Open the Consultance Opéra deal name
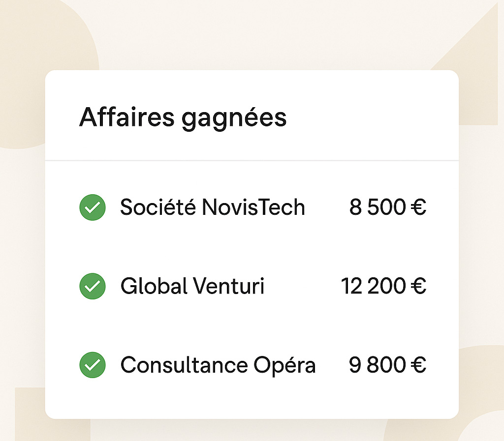The height and width of the screenshot is (441, 504). [218, 365]
